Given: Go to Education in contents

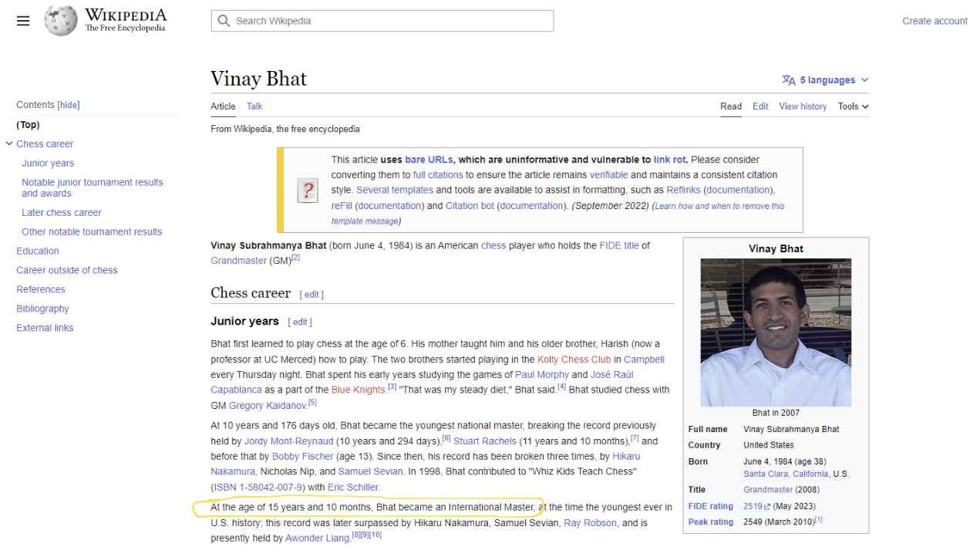Looking at the screenshot, I should pyautogui.click(x=38, y=251).
